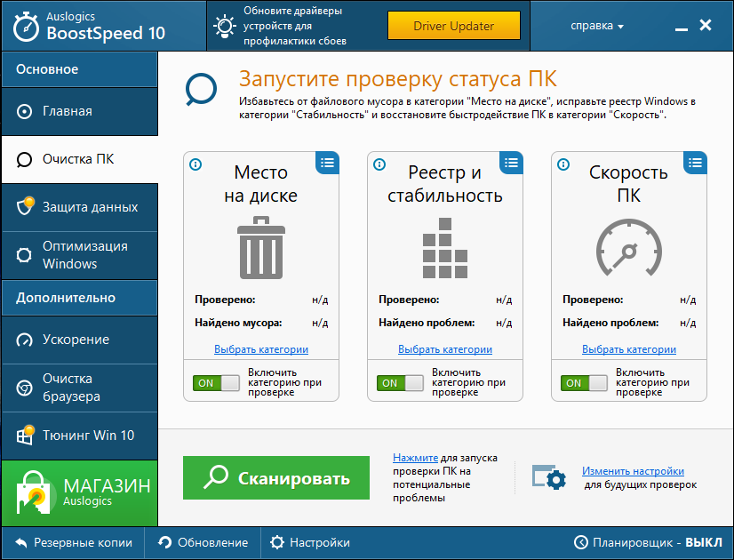Click the Основное sidebar header
This screenshot has width=734, height=560.
coord(80,69)
